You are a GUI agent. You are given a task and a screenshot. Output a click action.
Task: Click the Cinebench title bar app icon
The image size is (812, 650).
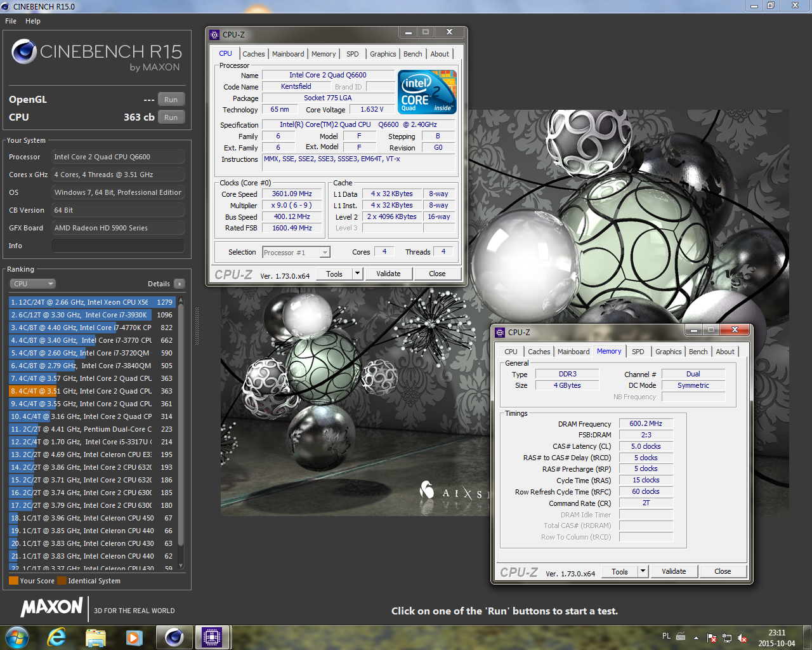(6, 6)
